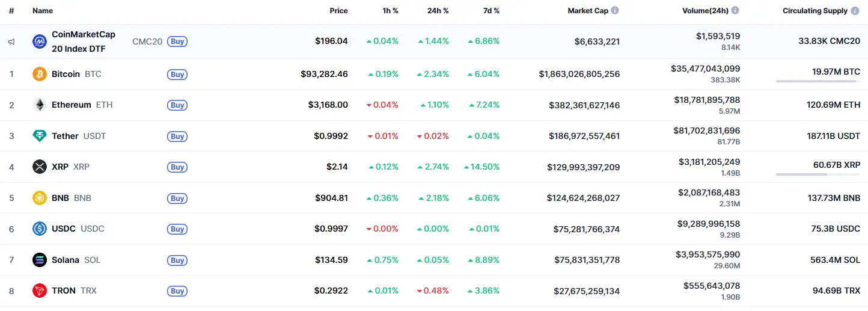Click the USDC logo icon
The height and width of the screenshot is (311, 868).
click(39, 229)
